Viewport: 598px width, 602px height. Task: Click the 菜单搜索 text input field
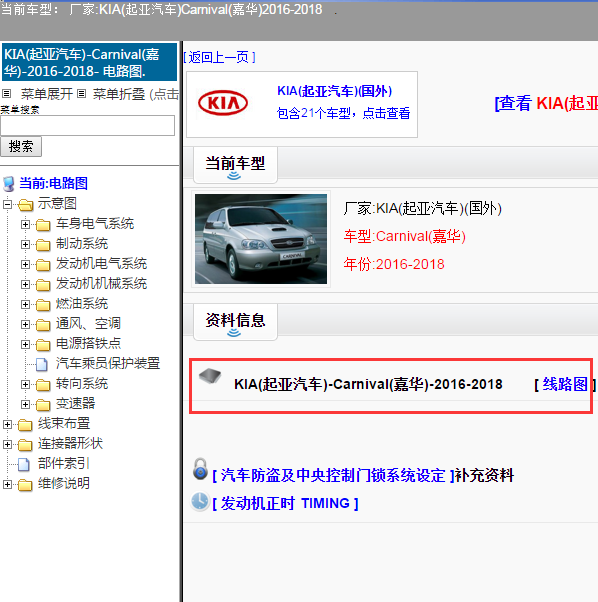[88, 126]
